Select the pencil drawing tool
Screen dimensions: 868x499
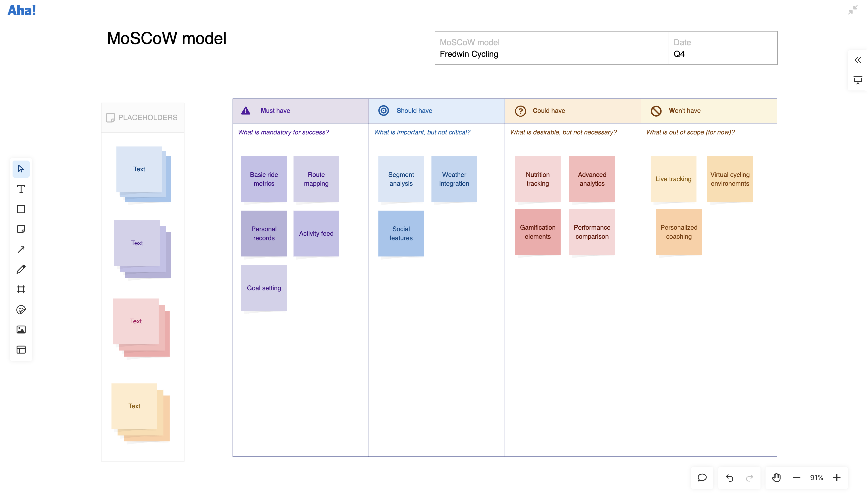coord(21,269)
